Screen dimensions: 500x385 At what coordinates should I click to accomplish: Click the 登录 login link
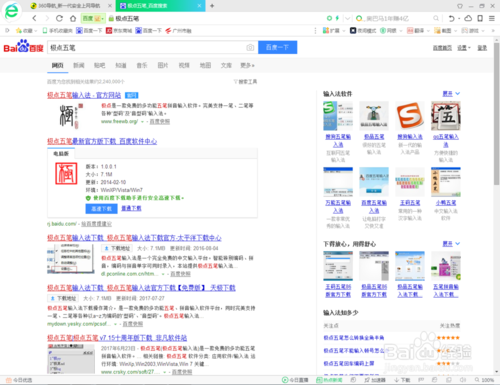[x=482, y=48]
